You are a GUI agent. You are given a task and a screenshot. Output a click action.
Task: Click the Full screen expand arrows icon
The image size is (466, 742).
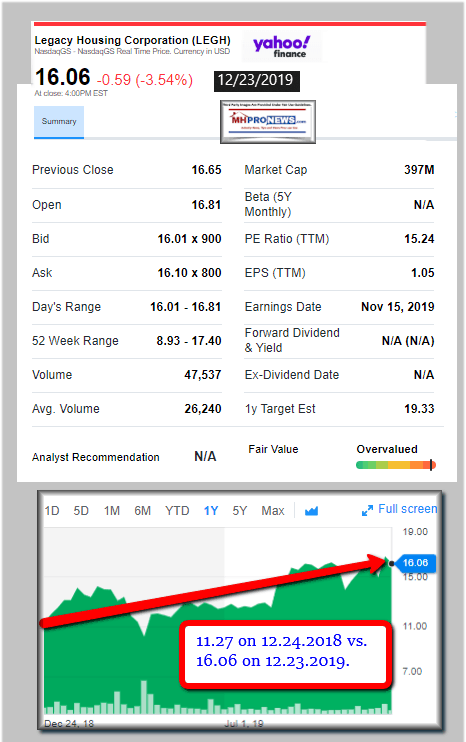(x=367, y=511)
